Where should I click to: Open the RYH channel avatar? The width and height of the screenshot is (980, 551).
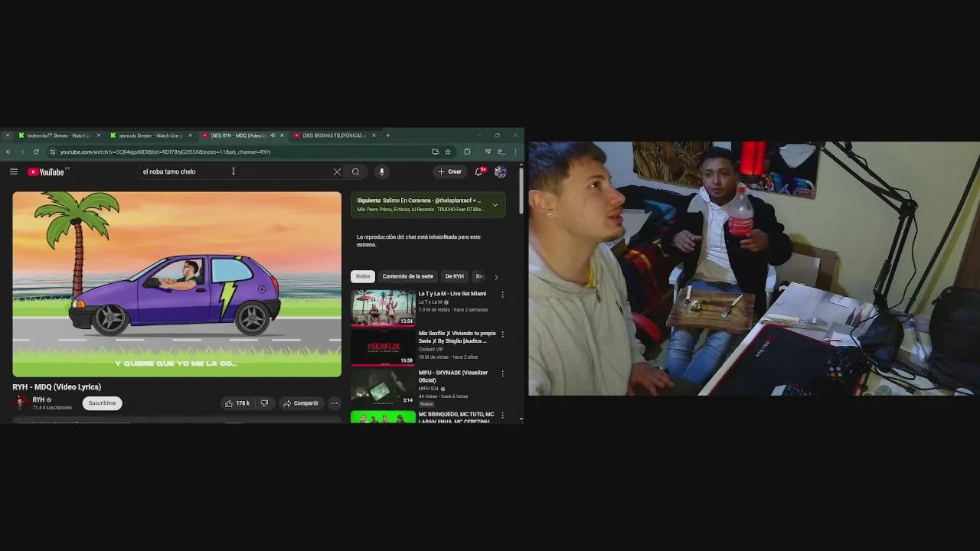click(x=21, y=403)
